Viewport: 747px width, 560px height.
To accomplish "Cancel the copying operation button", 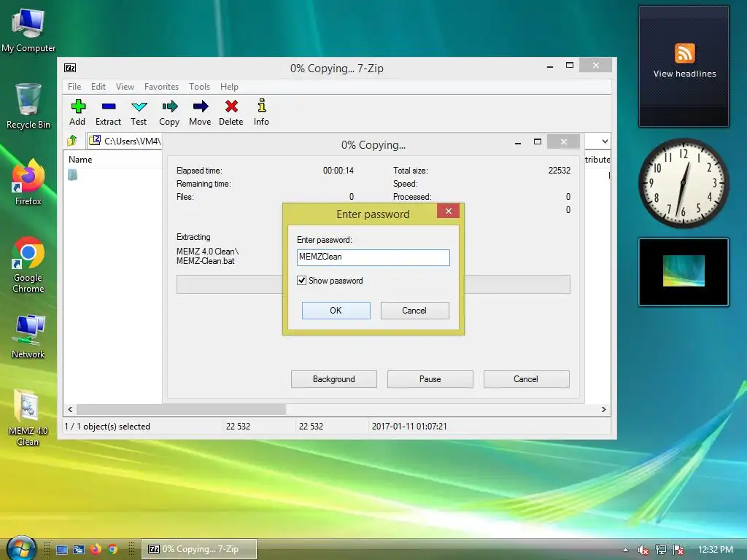I will pyautogui.click(x=526, y=379).
